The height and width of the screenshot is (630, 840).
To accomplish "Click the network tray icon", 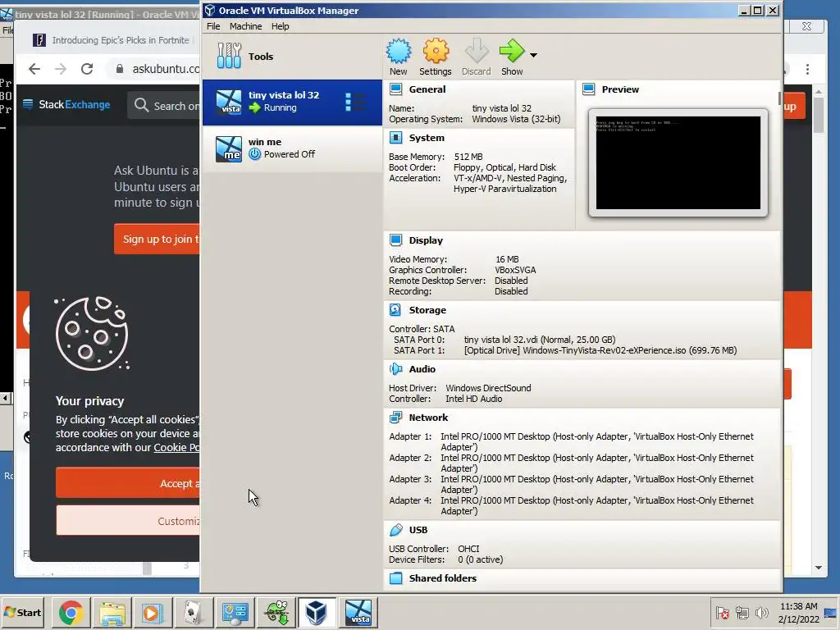I will pyautogui.click(x=742, y=612).
